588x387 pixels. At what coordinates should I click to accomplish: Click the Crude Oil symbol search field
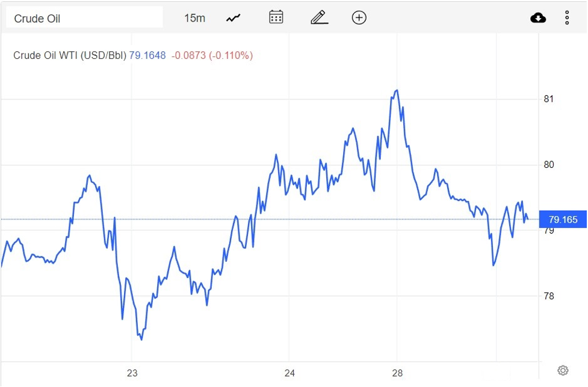(84, 18)
